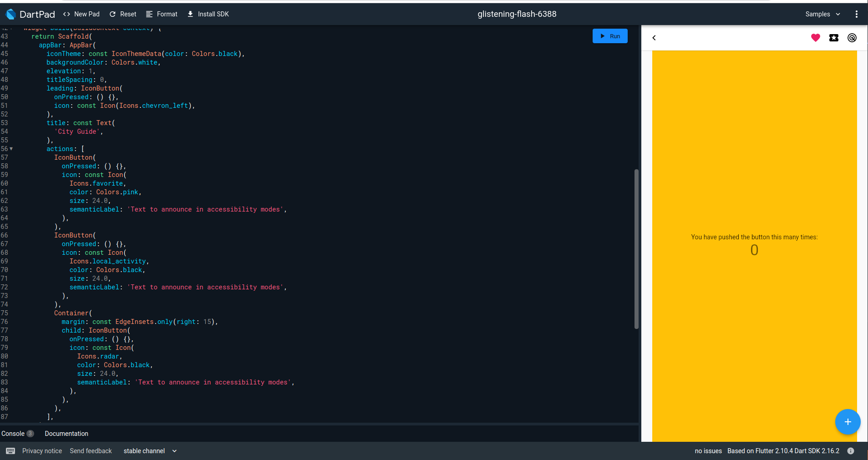Tap the local activity ticket icon
This screenshot has height=460, width=868.
point(833,38)
